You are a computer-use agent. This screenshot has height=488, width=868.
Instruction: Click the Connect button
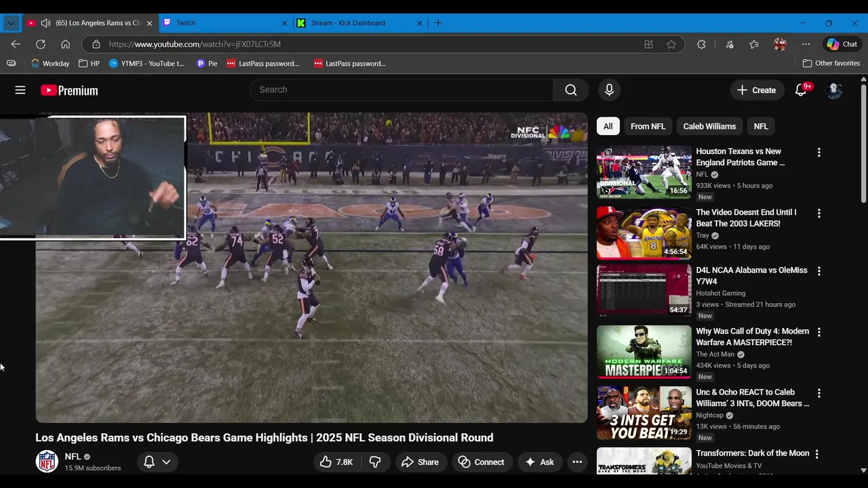tap(481, 462)
